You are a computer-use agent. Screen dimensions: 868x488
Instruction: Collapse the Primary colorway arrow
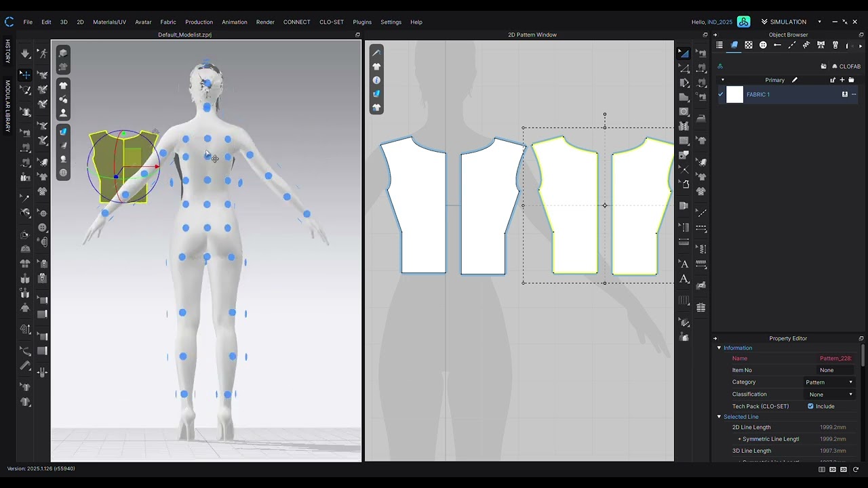coord(722,80)
